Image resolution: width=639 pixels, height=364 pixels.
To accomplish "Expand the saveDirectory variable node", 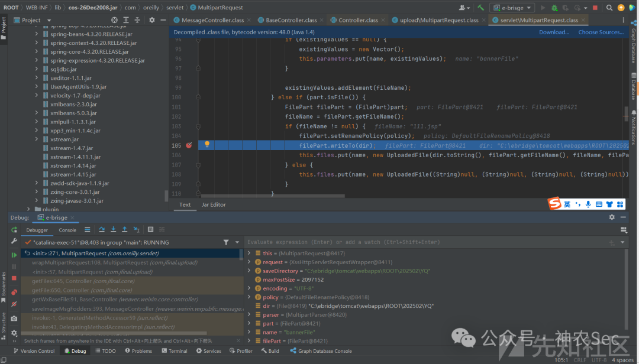I will tap(249, 271).
